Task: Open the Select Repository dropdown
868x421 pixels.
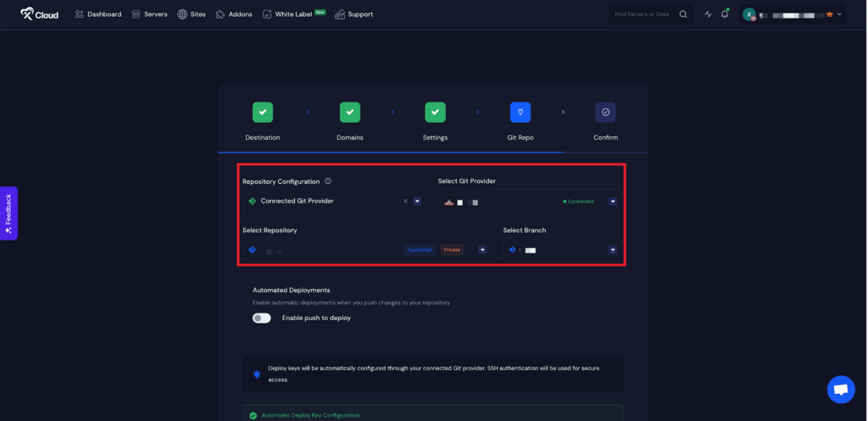Action: coord(482,250)
